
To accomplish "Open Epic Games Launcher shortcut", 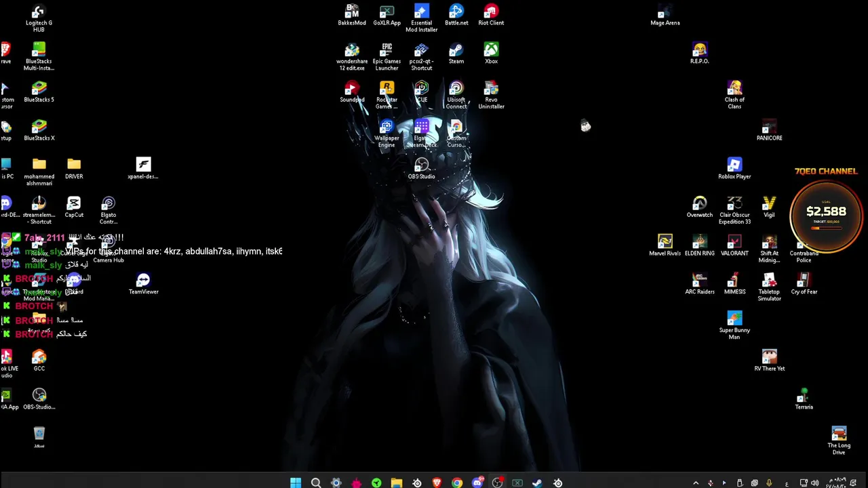I will (x=387, y=57).
